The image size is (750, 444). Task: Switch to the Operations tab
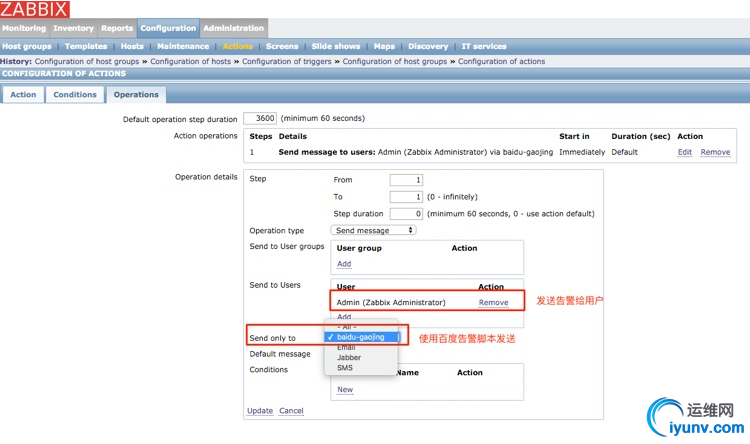136,95
